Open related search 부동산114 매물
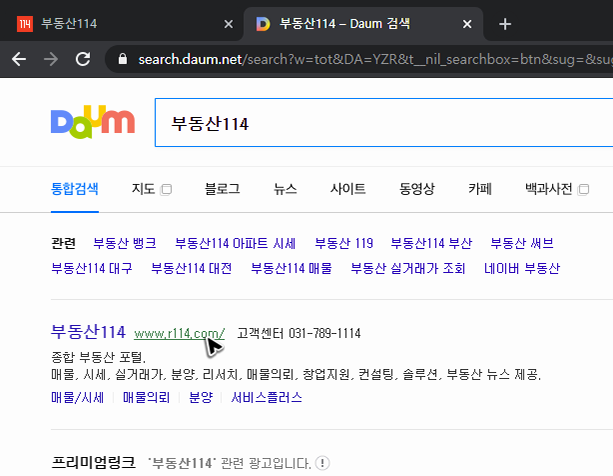Screen dimensions: 613x476 point(292,268)
